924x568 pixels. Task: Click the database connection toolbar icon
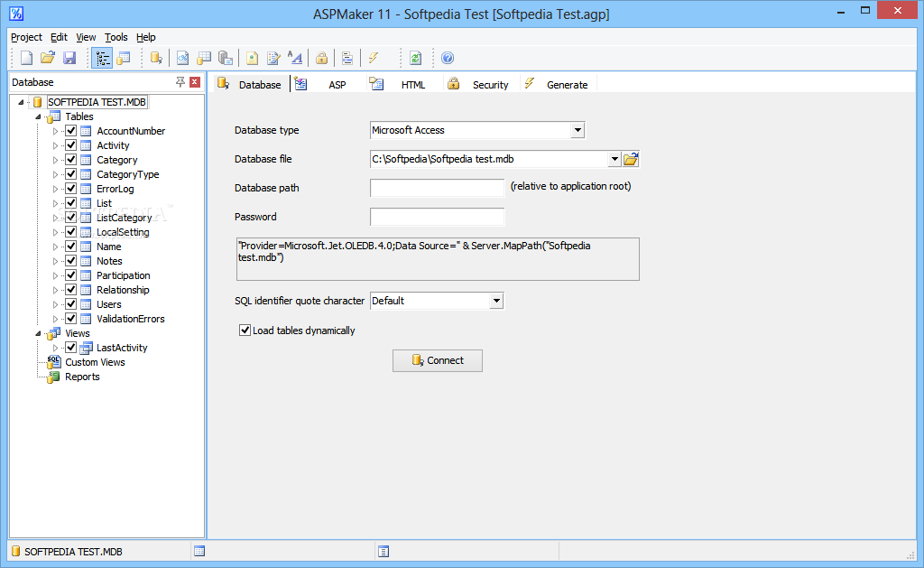click(x=155, y=58)
